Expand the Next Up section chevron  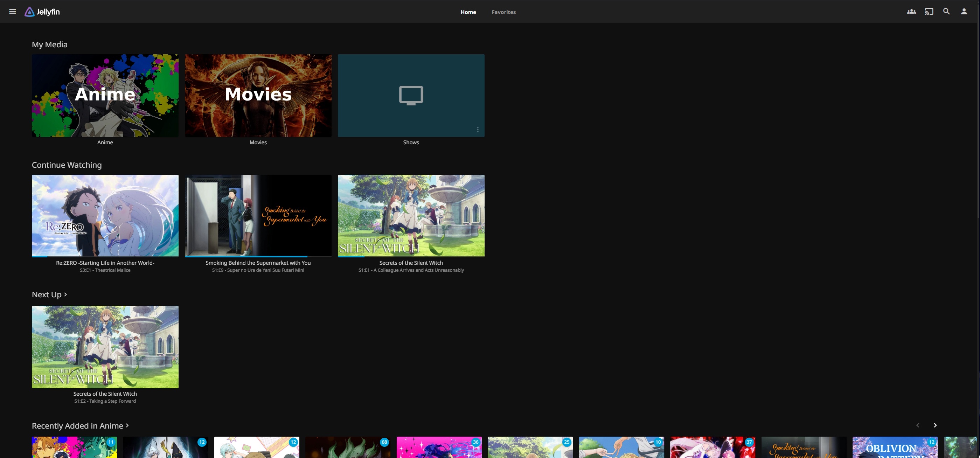65,294
